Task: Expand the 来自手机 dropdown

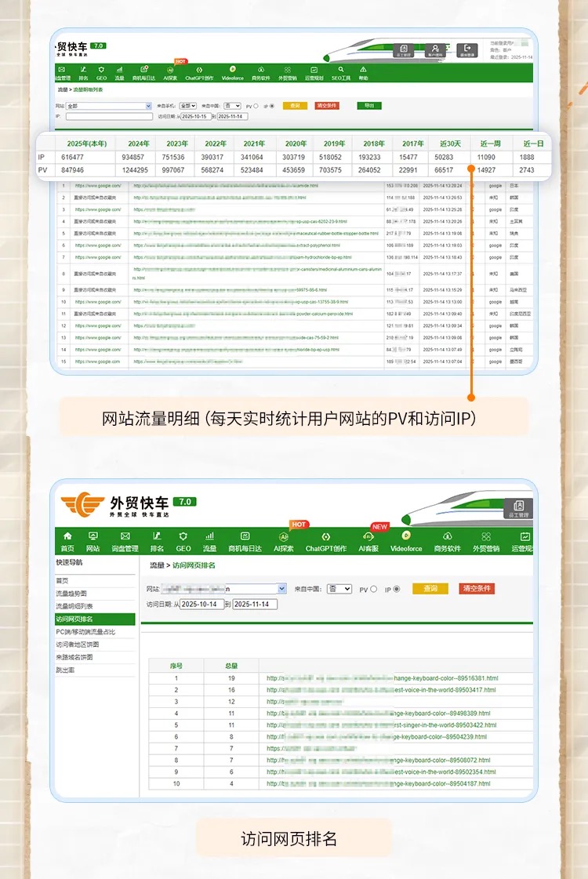Action: point(188,106)
